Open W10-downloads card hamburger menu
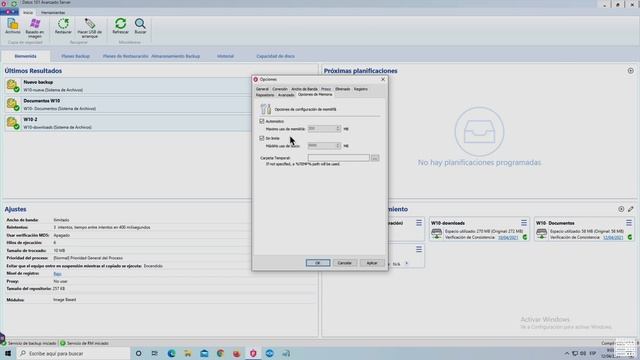This screenshot has width=640, height=360. tap(524, 223)
